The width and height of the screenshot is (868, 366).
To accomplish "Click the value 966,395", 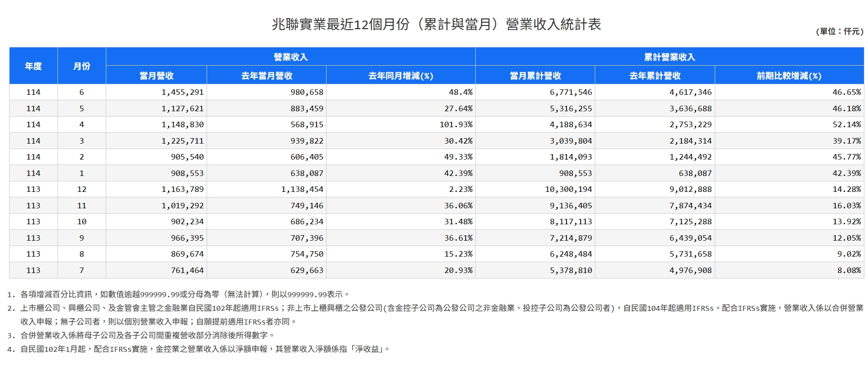I will [187, 238].
